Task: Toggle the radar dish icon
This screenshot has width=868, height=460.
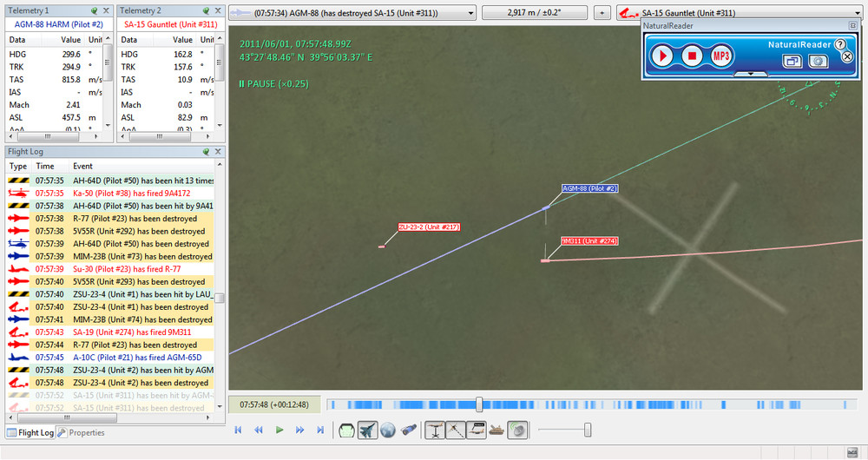Action: coord(517,430)
